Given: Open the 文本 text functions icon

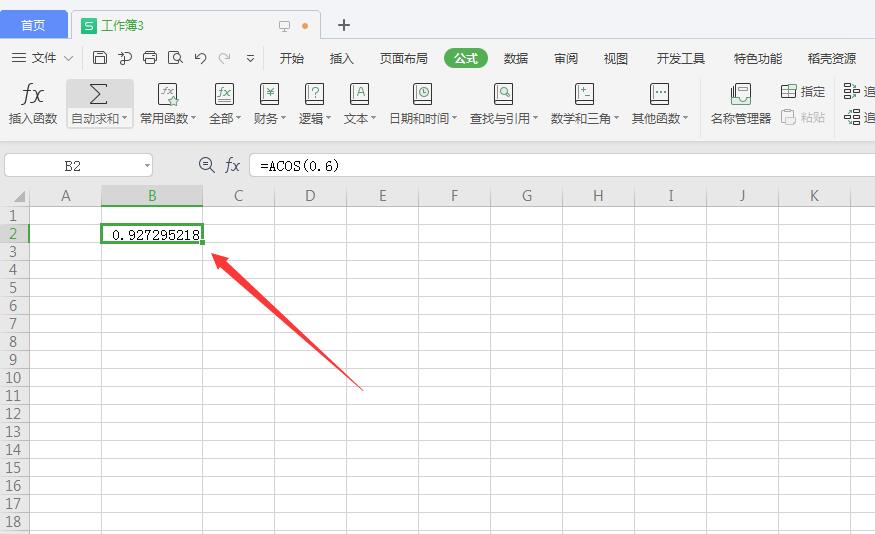Looking at the screenshot, I should tap(359, 94).
